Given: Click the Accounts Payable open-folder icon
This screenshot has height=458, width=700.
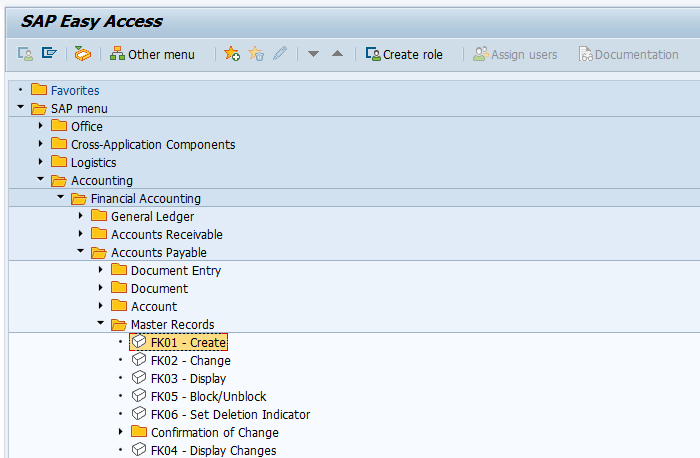Looking at the screenshot, I should coord(99,252).
